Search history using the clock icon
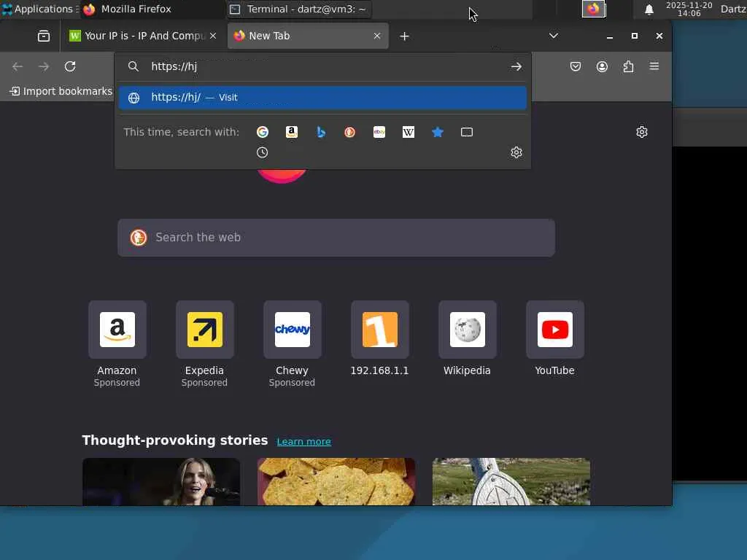This screenshot has width=747, height=560. (x=263, y=152)
